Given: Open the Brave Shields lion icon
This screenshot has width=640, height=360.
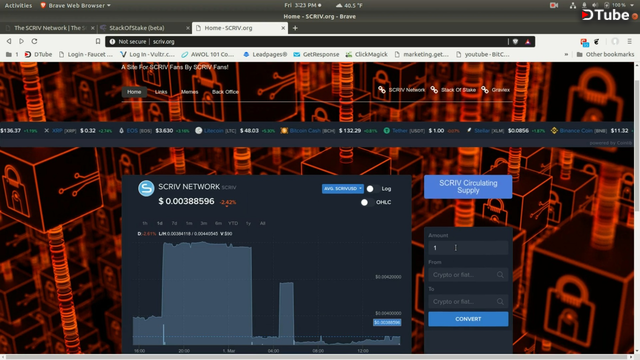Looking at the screenshot, I should (x=516, y=42).
